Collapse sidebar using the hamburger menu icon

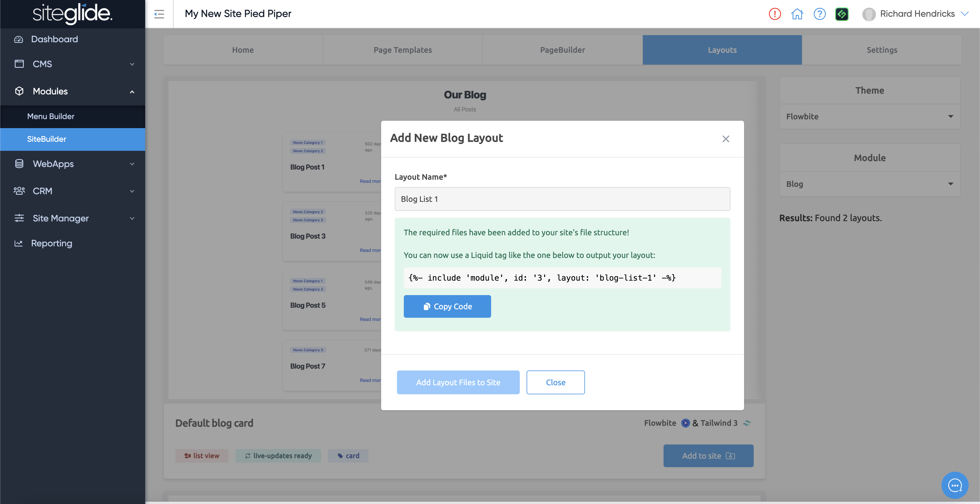(159, 14)
